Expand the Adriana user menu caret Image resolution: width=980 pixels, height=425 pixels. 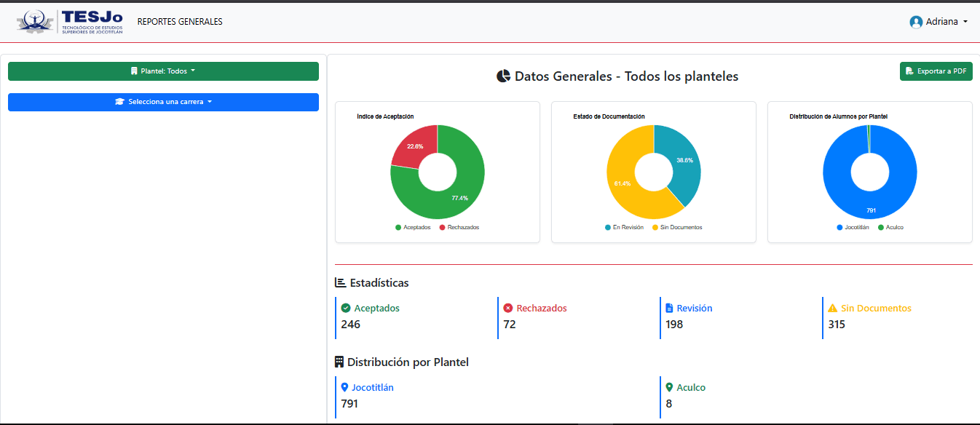click(965, 22)
